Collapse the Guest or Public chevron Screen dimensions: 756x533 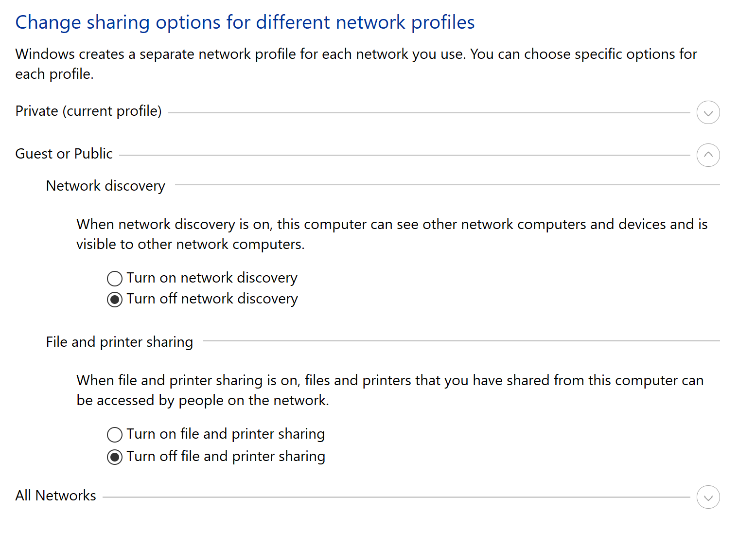[x=708, y=155]
